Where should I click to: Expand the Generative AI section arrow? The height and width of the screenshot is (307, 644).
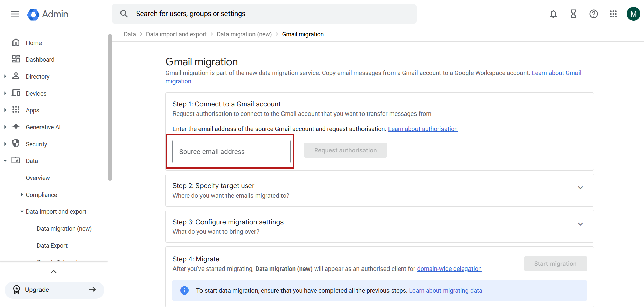tap(5, 127)
